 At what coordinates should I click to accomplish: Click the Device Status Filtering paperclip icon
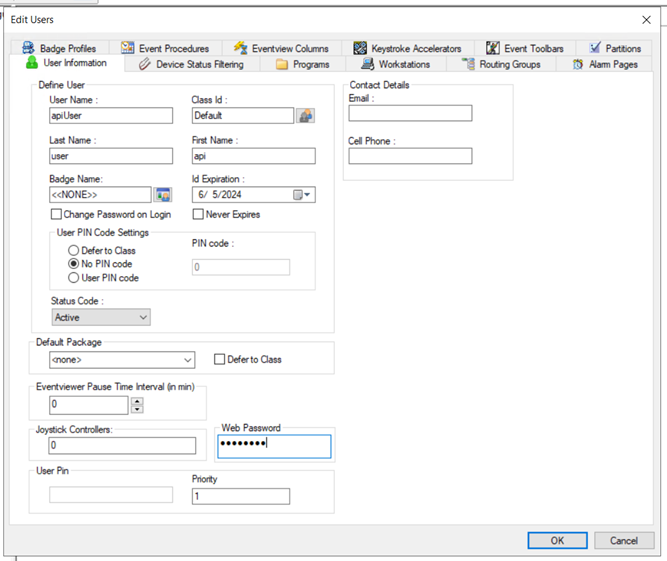145,64
